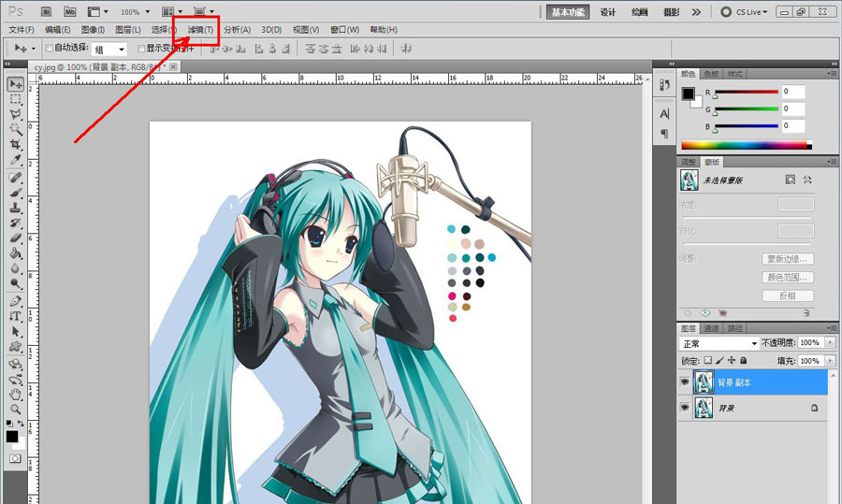Select the Custom Shape tool

[x=15, y=346]
